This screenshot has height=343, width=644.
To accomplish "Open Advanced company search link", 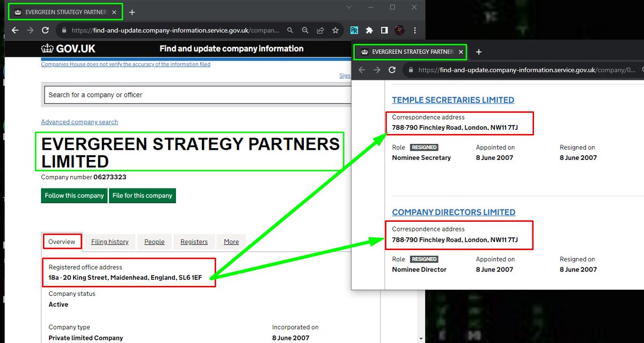I will pos(79,122).
